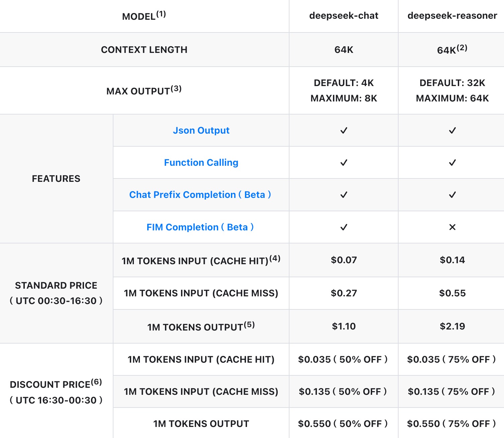Click deepseek-chat's Function Calling checkmark

(x=344, y=162)
